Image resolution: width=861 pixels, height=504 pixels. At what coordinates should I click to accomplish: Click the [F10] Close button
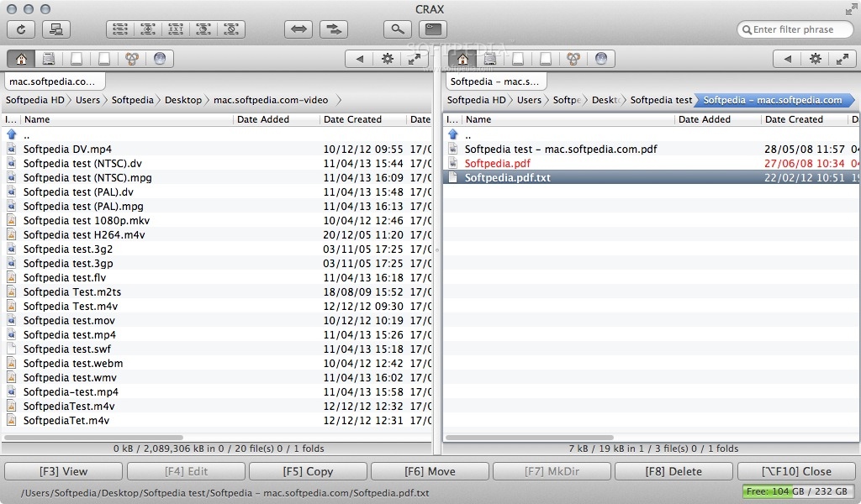pyautogui.click(x=796, y=471)
